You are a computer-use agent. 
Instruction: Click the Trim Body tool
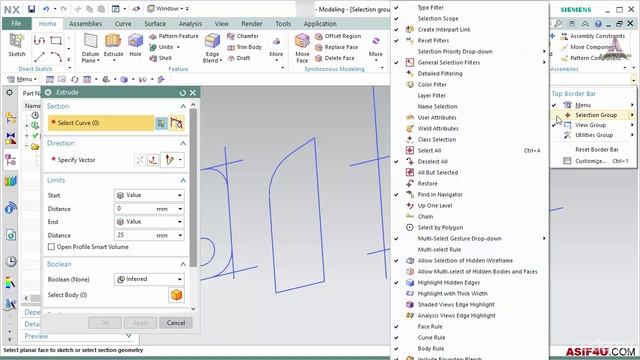click(x=244, y=47)
